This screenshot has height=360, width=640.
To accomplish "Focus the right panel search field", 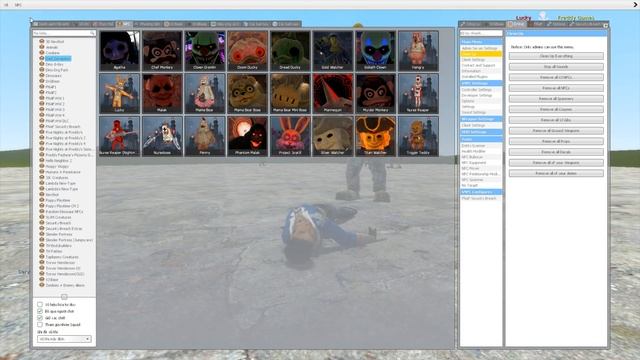I will click(481, 33).
